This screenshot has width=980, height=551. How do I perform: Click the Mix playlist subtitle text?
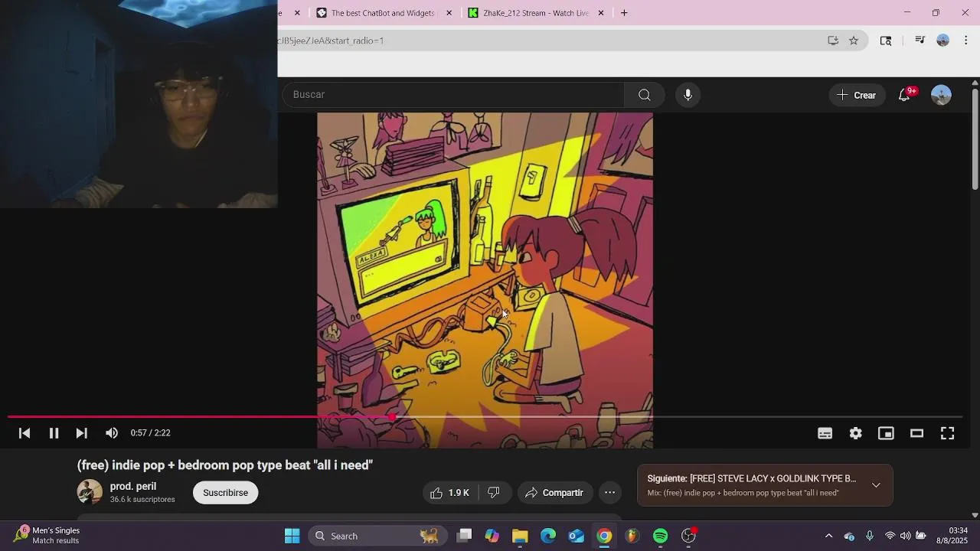(x=743, y=493)
